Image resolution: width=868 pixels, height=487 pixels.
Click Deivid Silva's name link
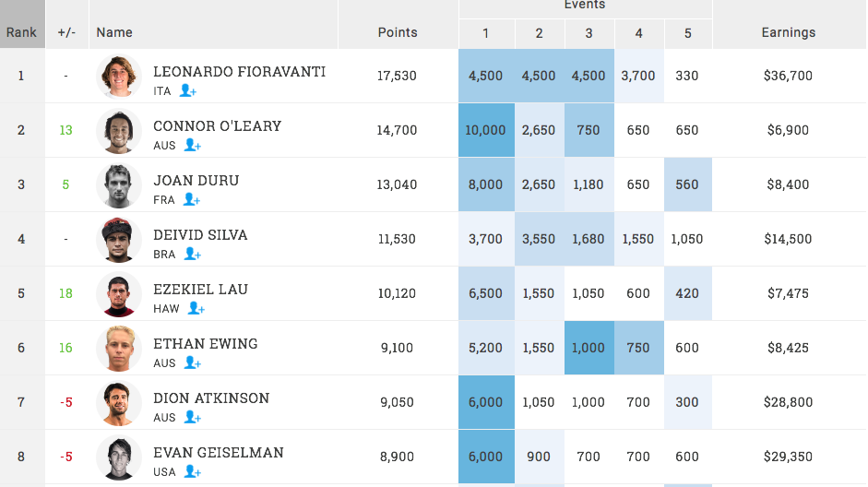[x=200, y=235]
